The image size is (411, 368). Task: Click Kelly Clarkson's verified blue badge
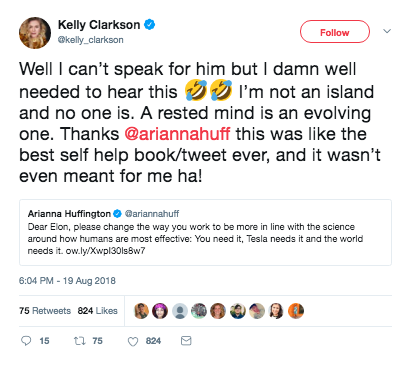click(x=149, y=25)
